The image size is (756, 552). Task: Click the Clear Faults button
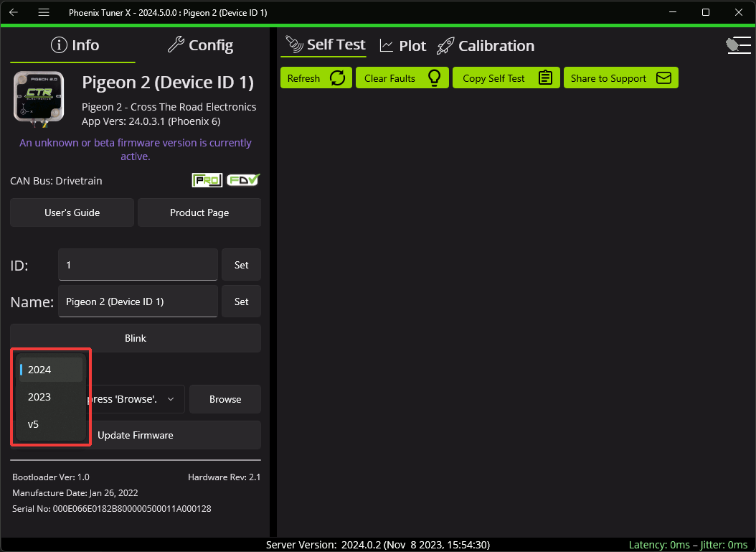(x=402, y=78)
